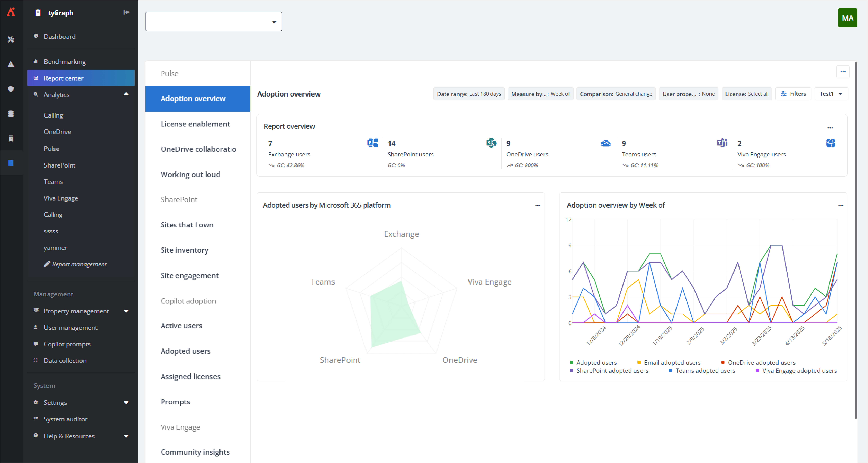Viewport: 868px width, 463px height.
Task: Open the warning triangle icon in far-left rail
Action: [11, 64]
